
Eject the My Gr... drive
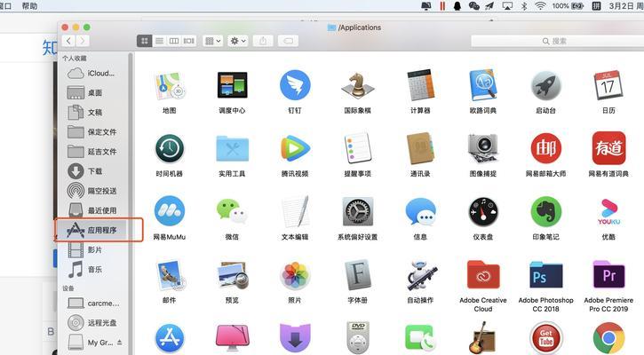click(x=120, y=342)
